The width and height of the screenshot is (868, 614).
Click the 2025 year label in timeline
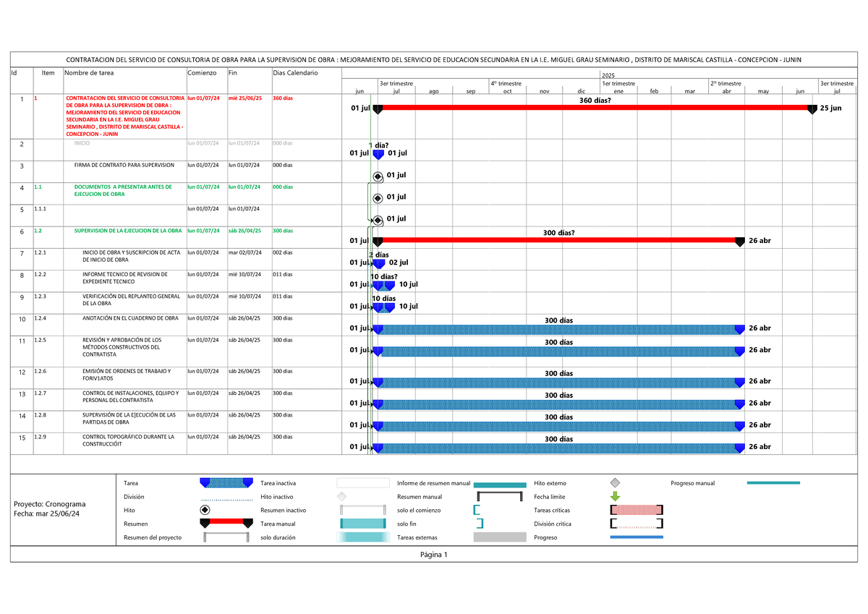pyautogui.click(x=608, y=76)
